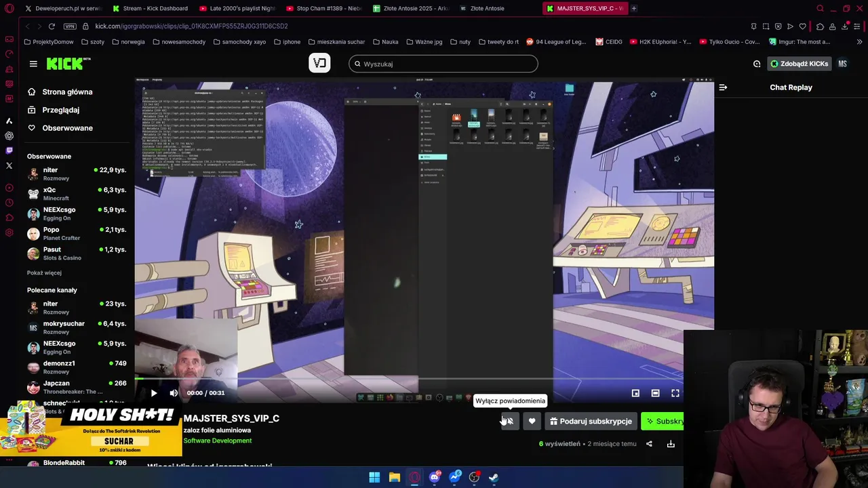Click the browser address bar URL
Image resolution: width=868 pixels, height=488 pixels.
(191, 26)
